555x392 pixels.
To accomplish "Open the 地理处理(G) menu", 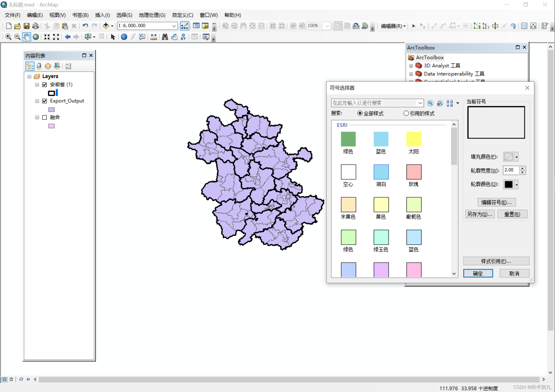I will coord(152,15).
